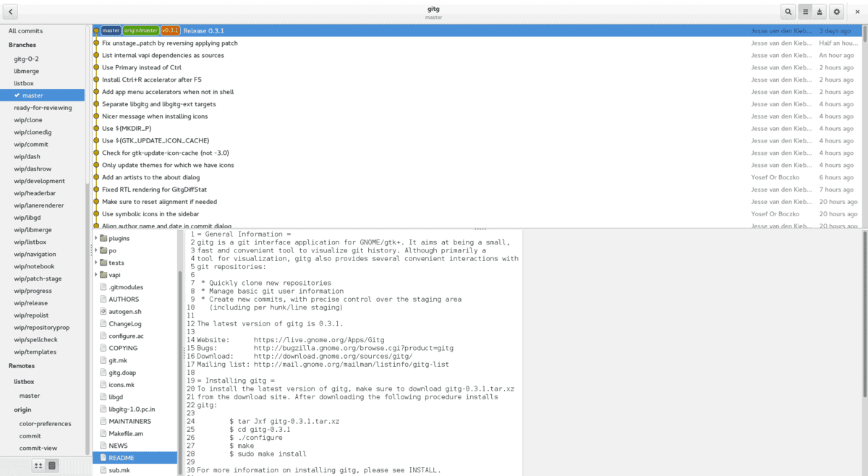
Task: Toggle the files view button below sidebar
Action: (x=52, y=465)
